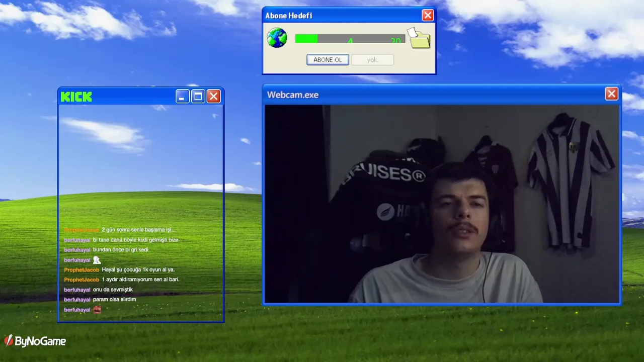644x362 pixels.
Task: Click message "Hayal şu çocuğa 1k oyun al ya."
Action: 138,270
